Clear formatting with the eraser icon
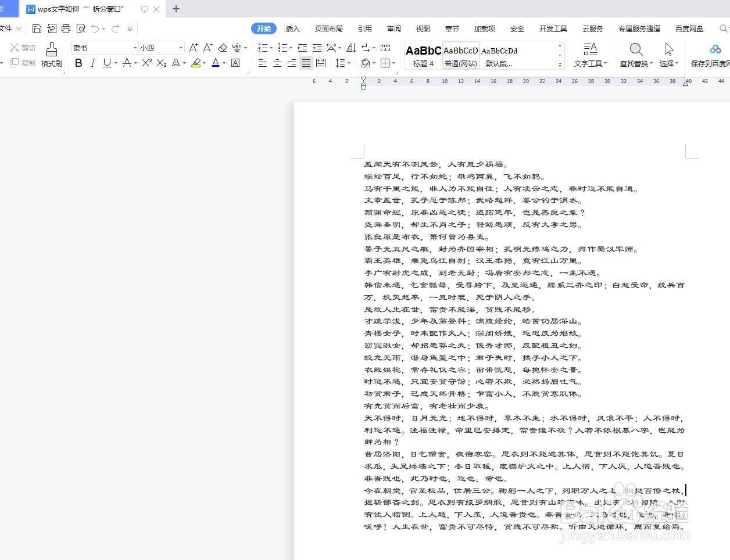 (x=221, y=48)
